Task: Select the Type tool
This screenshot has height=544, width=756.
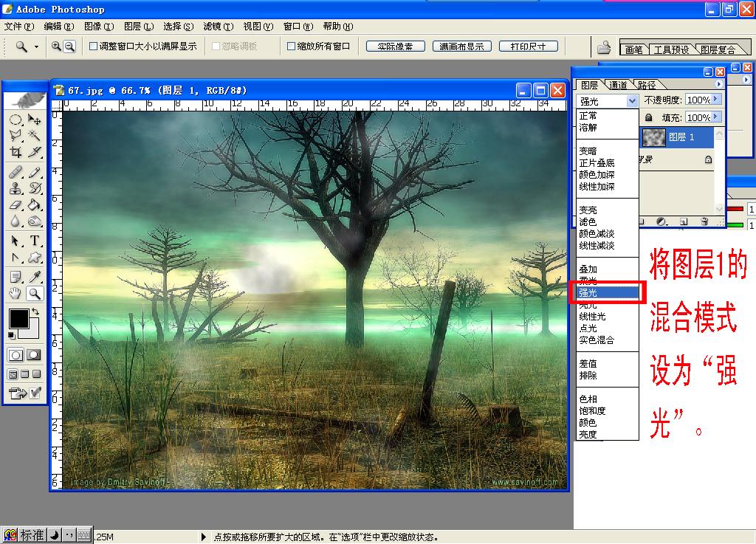Action: 34,241
